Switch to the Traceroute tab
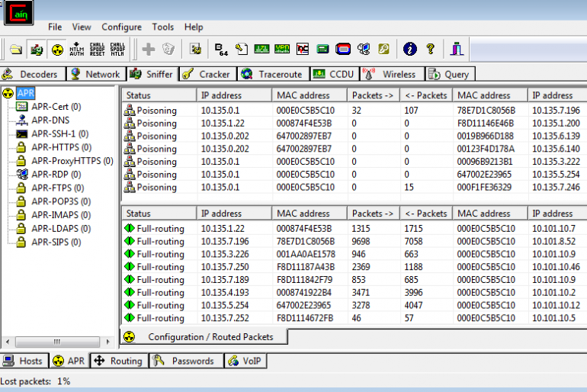This screenshot has height=392, width=587. point(273,74)
